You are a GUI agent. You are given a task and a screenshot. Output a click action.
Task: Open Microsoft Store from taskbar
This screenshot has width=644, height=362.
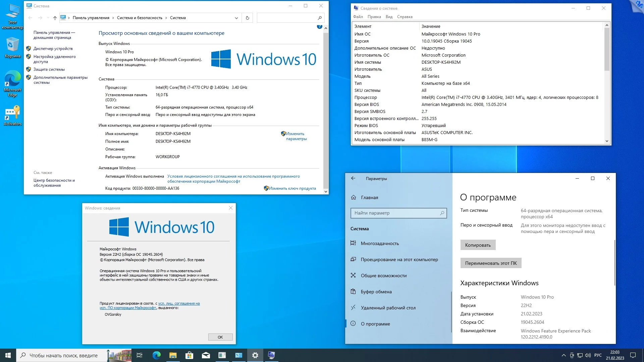pos(190,355)
